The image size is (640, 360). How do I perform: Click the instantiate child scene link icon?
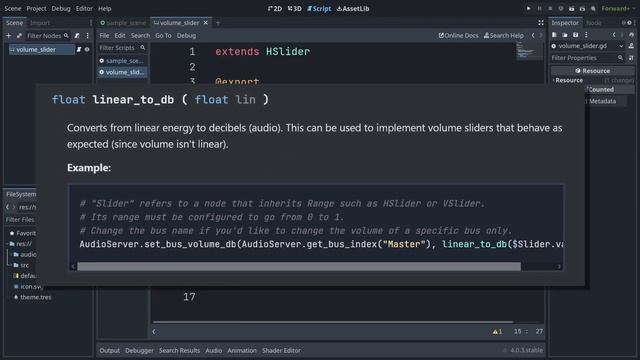click(x=19, y=36)
